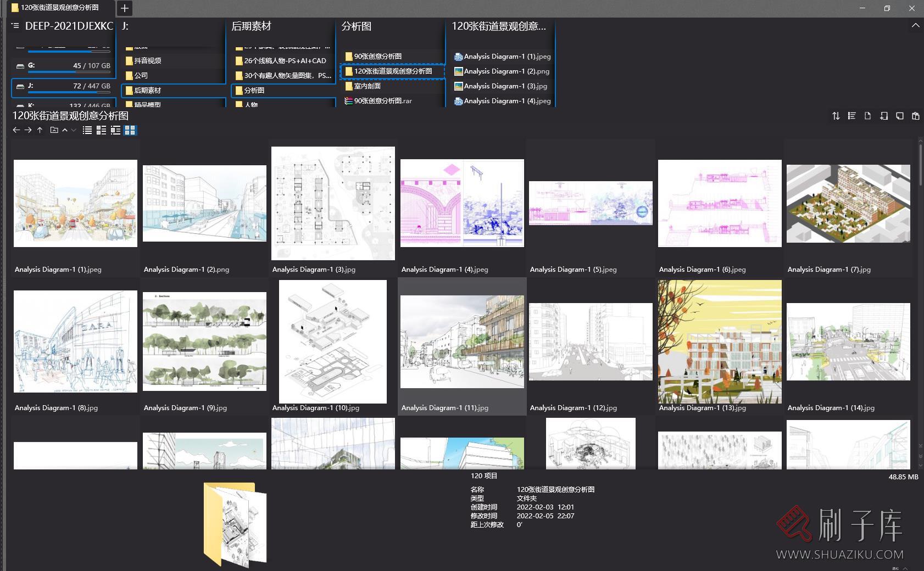Enable the large thumbnails grid view
The image size is (924, 571).
pos(130,130)
